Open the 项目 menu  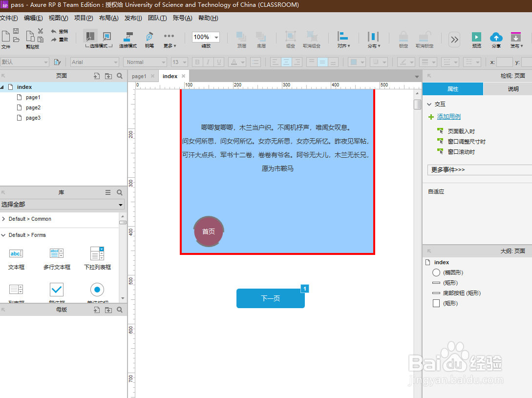pos(84,18)
